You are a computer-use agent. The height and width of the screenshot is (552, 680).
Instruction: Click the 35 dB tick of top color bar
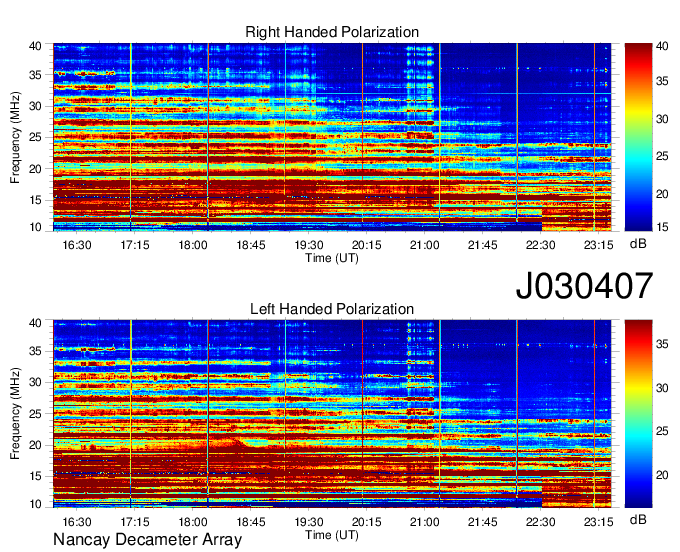point(662,81)
